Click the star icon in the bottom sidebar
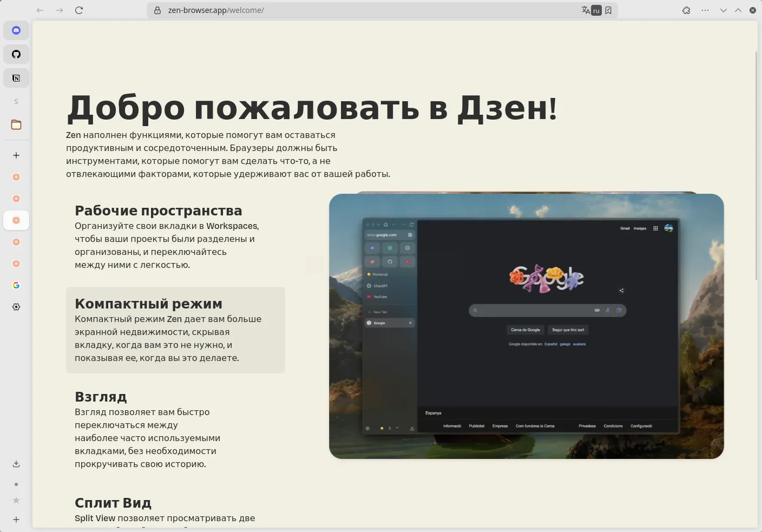Image resolution: width=762 pixels, height=532 pixels. [x=16, y=500]
